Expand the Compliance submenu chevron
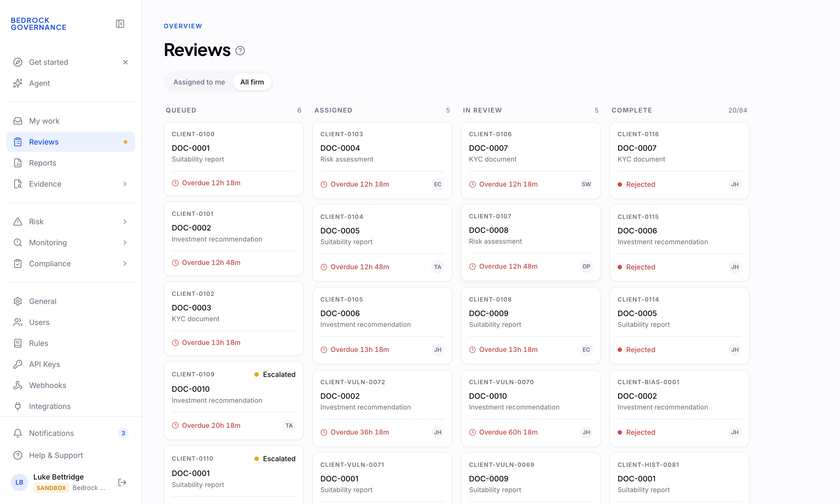The image size is (840, 504). pyautogui.click(x=125, y=264)
